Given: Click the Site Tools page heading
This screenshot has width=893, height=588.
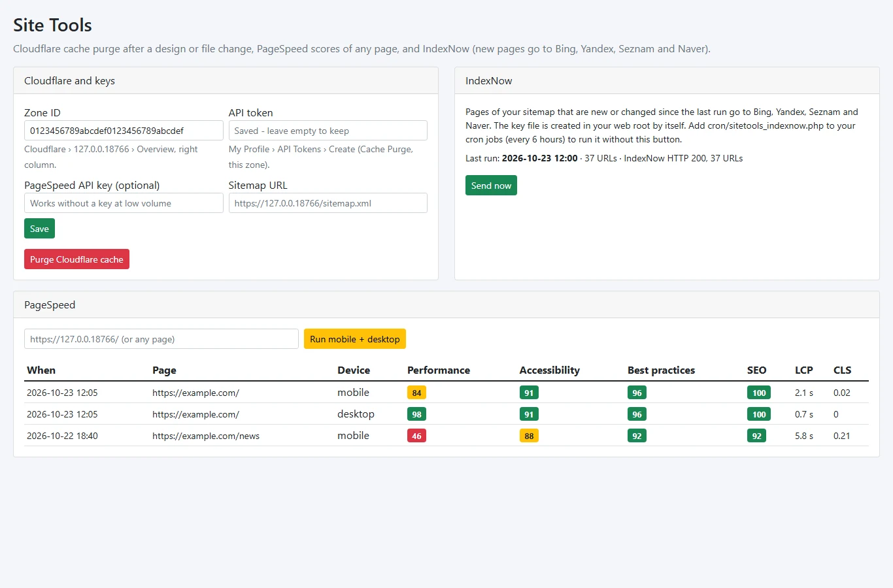Looking at the screenshot, I should 52,25.
